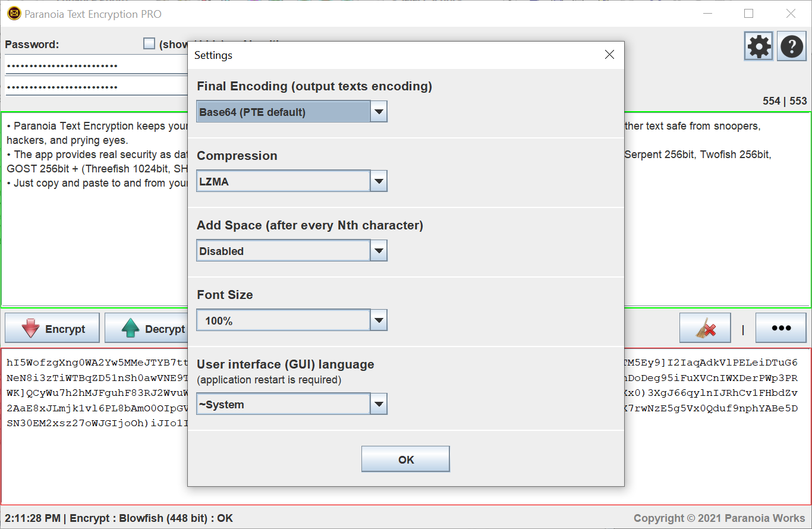Screen dimensions: 812x529
Task: Click the Copyright 2021 Paranoia Works text
Action: tap(719, 518)
